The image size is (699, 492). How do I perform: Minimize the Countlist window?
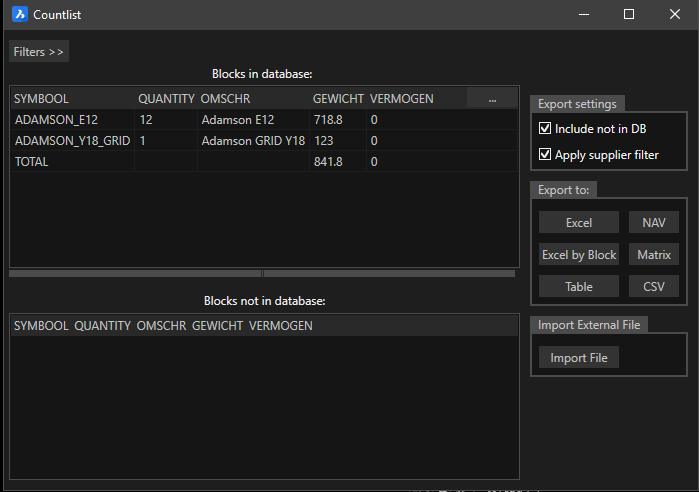(x=584, y=14)
